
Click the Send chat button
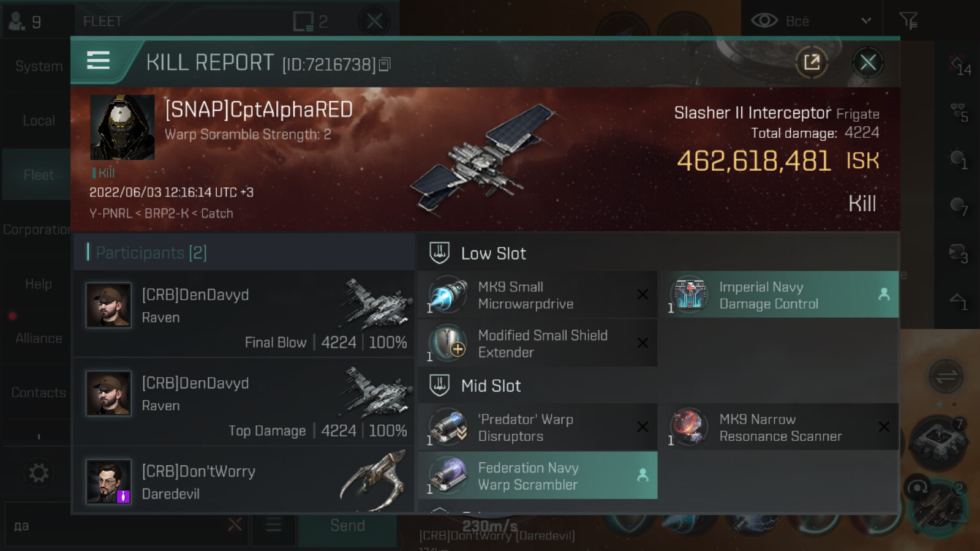[x=347, y=526]
